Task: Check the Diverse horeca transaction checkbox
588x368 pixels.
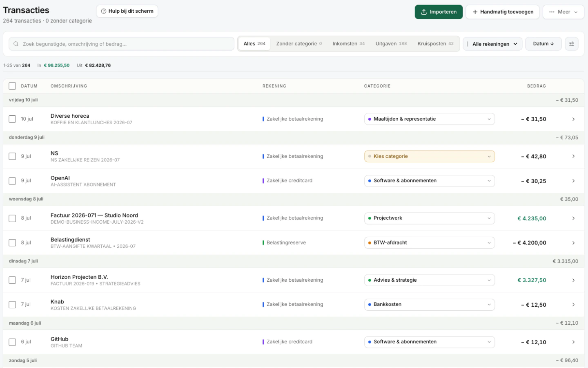Action: [x=12, y=119]
